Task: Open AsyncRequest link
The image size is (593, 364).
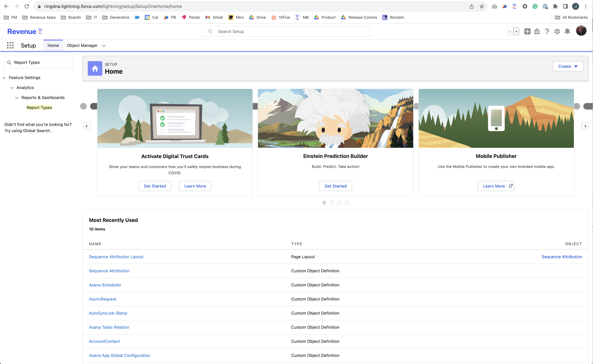Action: click(102, 299)
